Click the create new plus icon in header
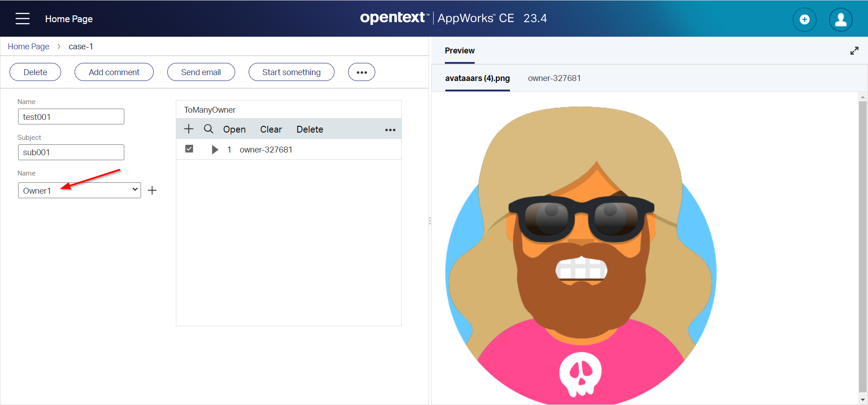The image size is (868, 405). click(x=804, y=19)
